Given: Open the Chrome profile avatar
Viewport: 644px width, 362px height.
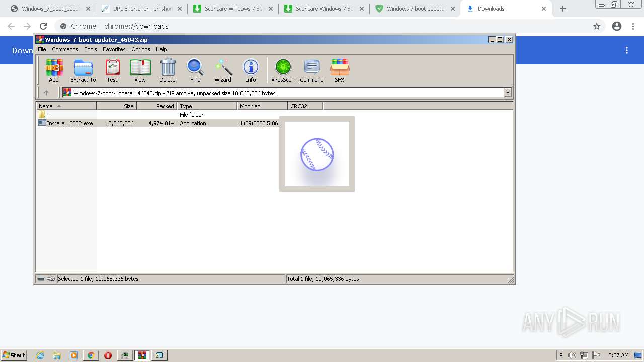Looking at the screenshot, I should [x=617, y=26].
